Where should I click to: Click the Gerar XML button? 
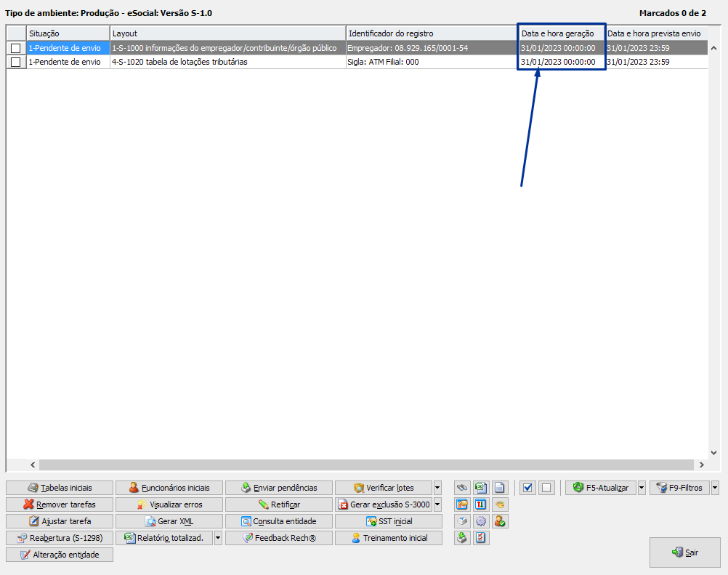[169, 521]
